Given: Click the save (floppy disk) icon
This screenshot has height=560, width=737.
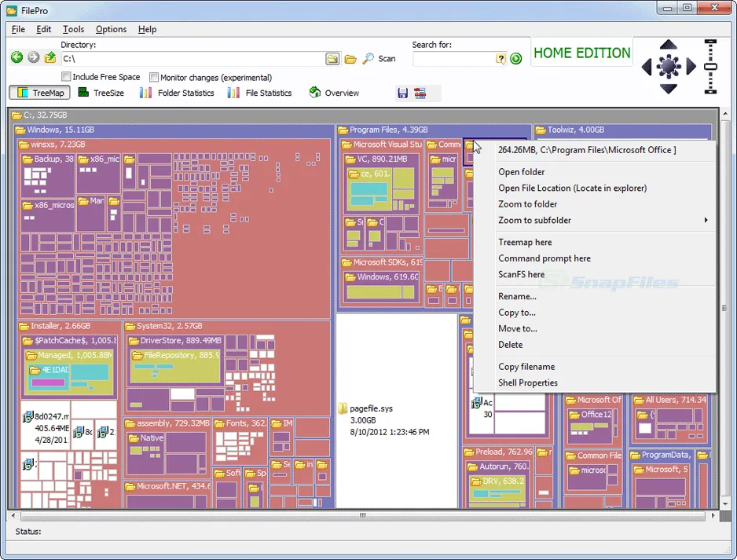Looking at the screenshot, I should point(403,93).
